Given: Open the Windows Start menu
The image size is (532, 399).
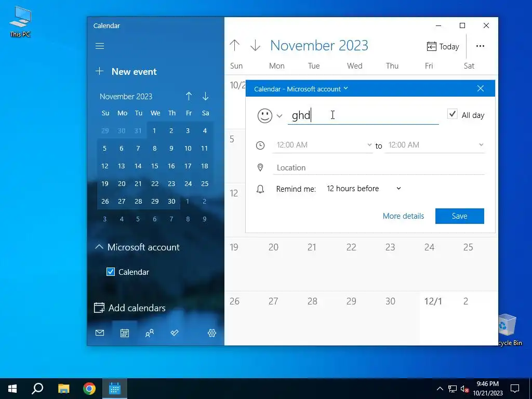Looking at the screenshot, I should pyautogui.click(x=12, y=389).
